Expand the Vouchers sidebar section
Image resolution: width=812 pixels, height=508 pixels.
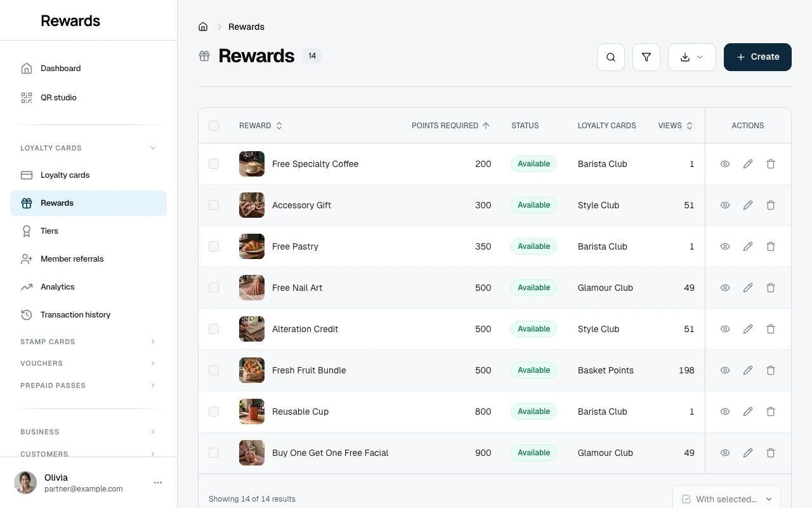pyautogui.click(x=88, y=363)
